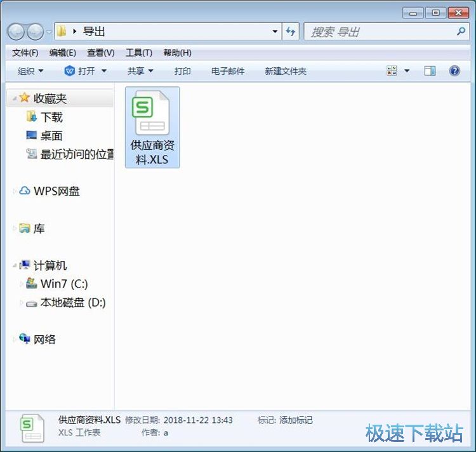Open the 编辑(E) menu
Screen dimensions: 476x452
(x=63, y=53)
